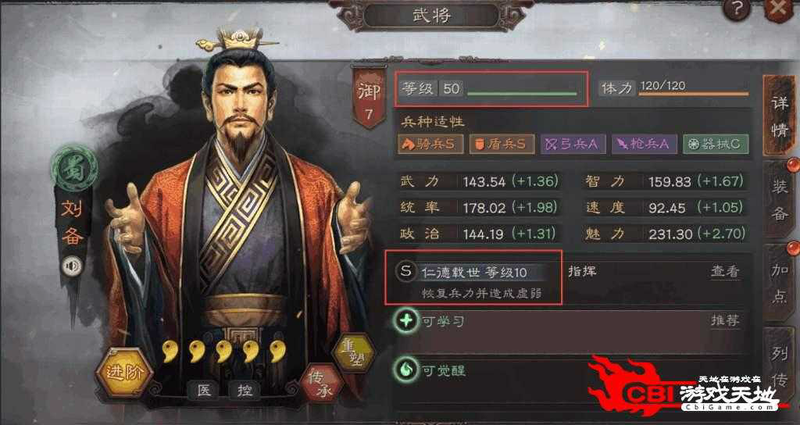Switch to the 装备 equipment tab
The width and height of the screenshot is (800, 425).
tap(779, 201)
